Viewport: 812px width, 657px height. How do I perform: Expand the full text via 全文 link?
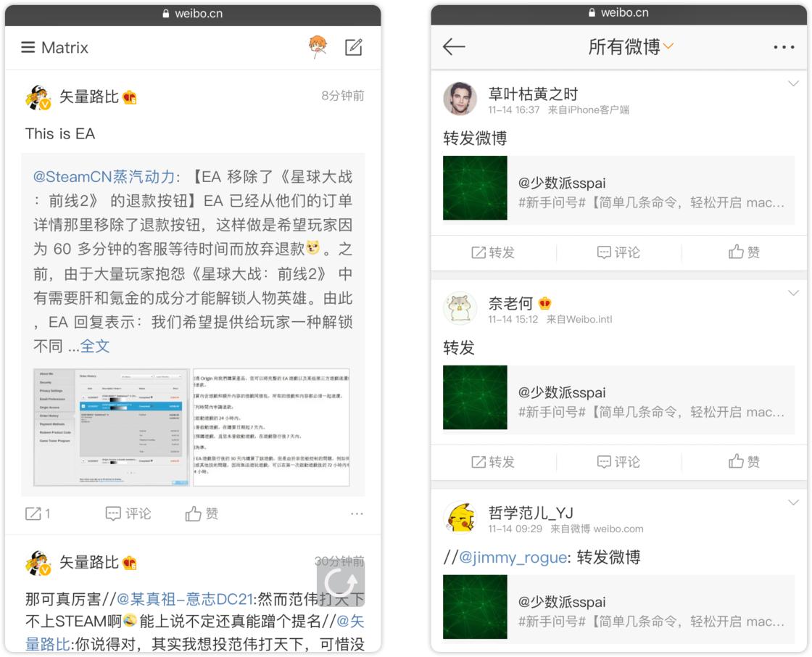95,346
